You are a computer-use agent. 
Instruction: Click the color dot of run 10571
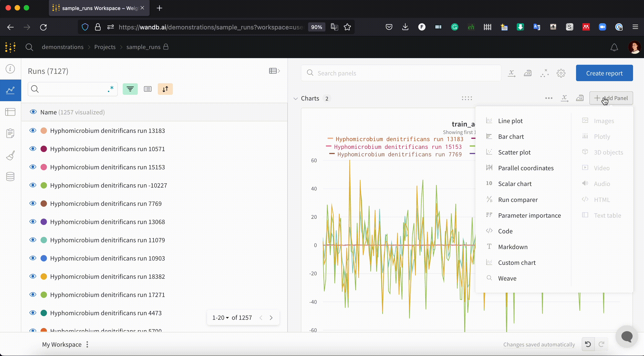tap(44, 149)
